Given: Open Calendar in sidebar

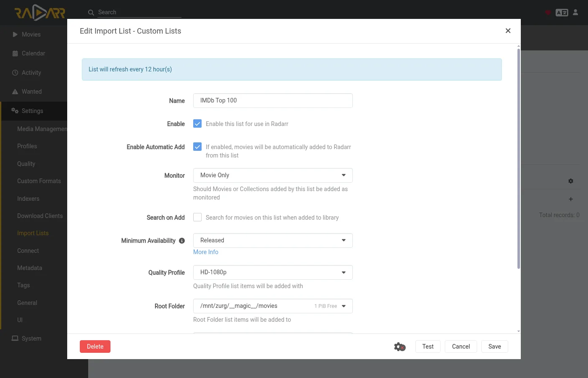Looking at the screenshot, I should [x=34, y=53].
